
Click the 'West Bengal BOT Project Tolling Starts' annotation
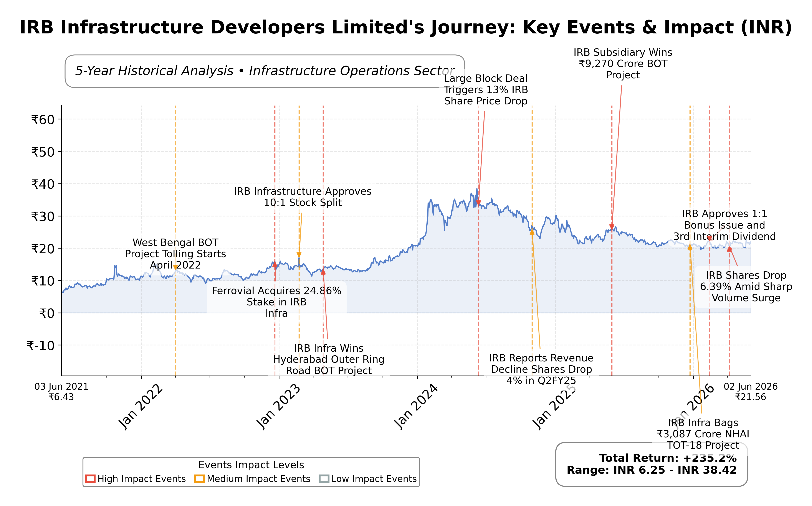pyautogui.click(x=175, y=254)
